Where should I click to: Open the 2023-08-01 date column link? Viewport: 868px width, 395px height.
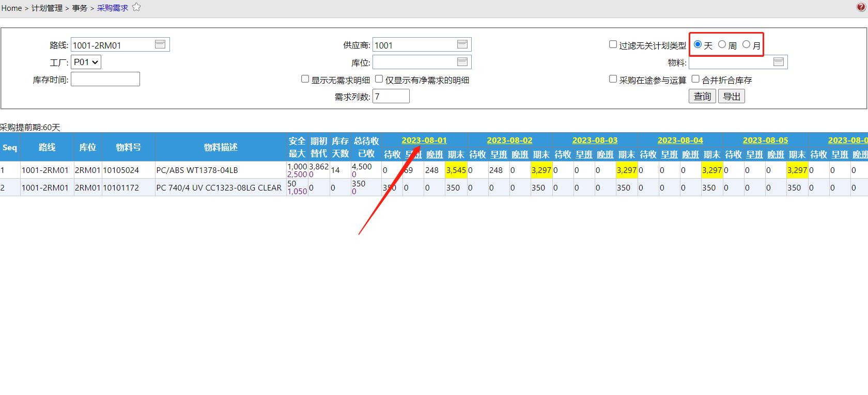tap(424, 140)
